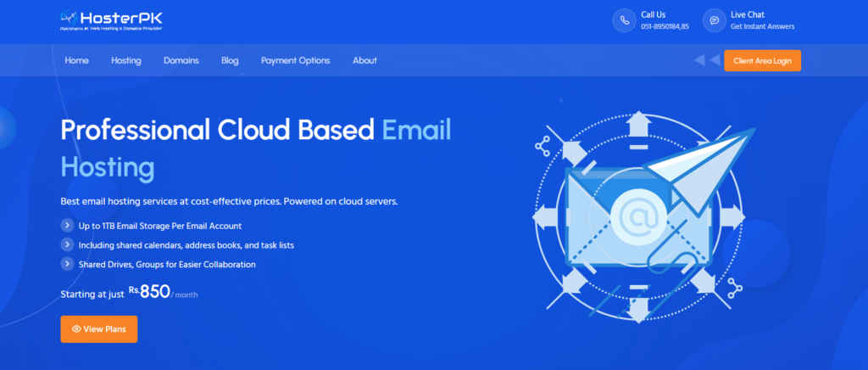This screenshot has width=868, height=370.
Task: Click 'Professional Cloud Based Email Hosting' heading
Action: coord(256,148)
